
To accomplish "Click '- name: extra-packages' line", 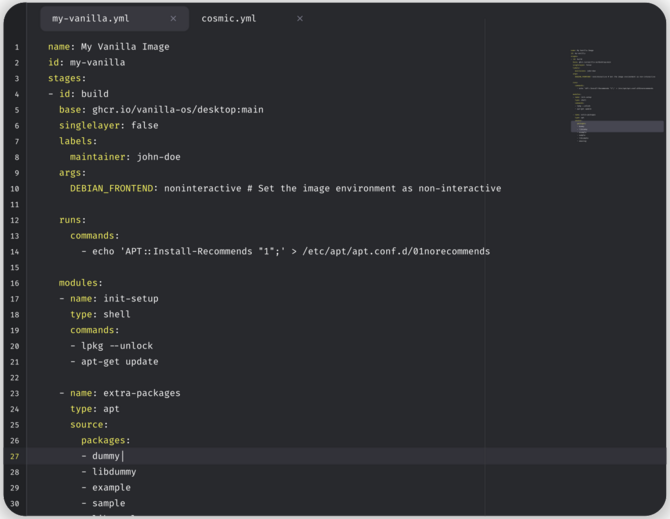I will click(x=120, y=393).
